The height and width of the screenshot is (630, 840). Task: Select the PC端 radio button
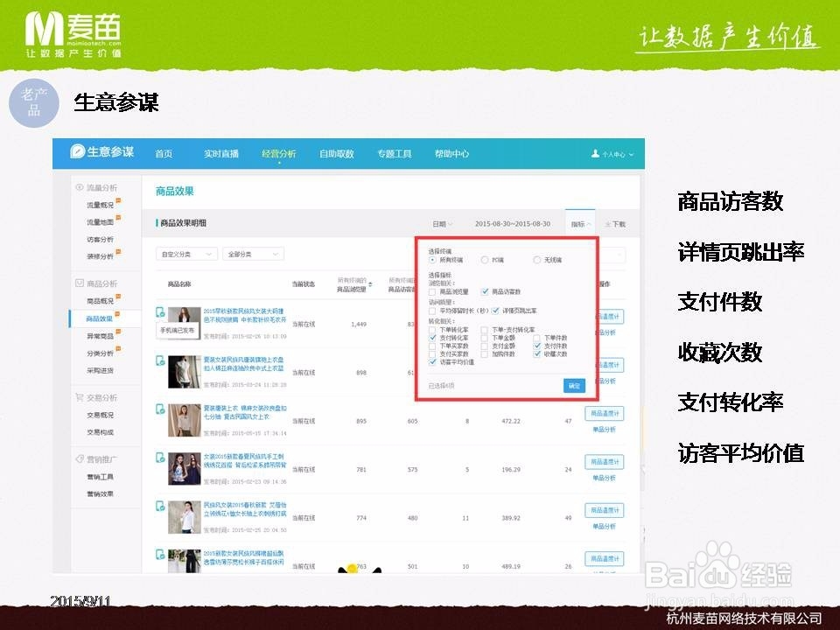[485, 258]
